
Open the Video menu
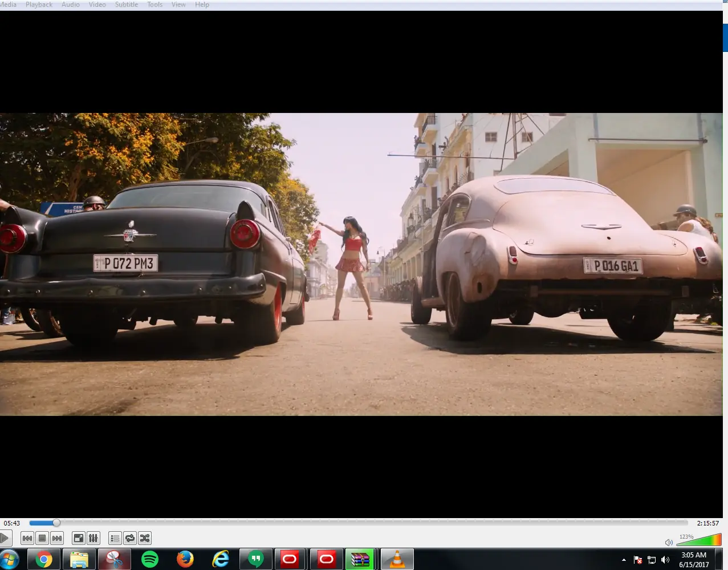pyautogui.click(x=97, y=5)
